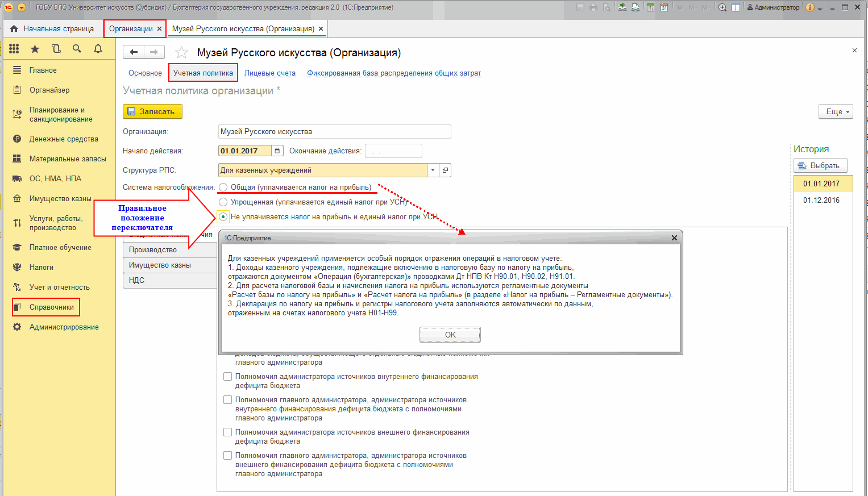Open Favorites star in sidebar toolbar
This screenshot has height=496, width=868.
(x=35, y=49)
